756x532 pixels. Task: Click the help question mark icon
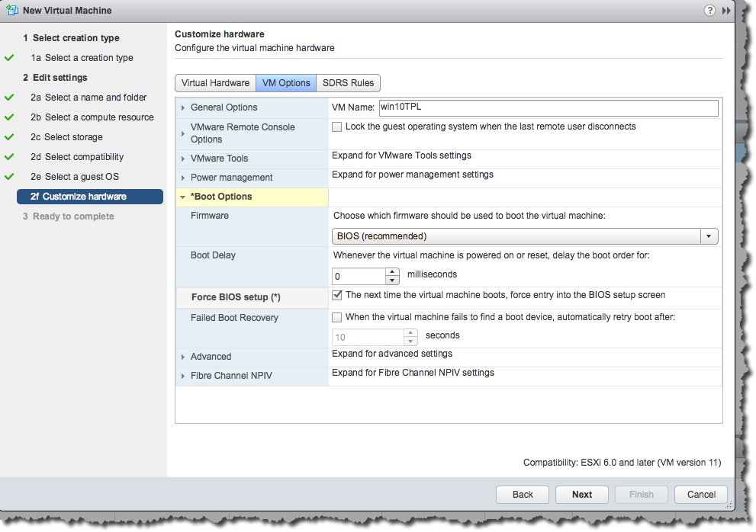coord(709,11)
